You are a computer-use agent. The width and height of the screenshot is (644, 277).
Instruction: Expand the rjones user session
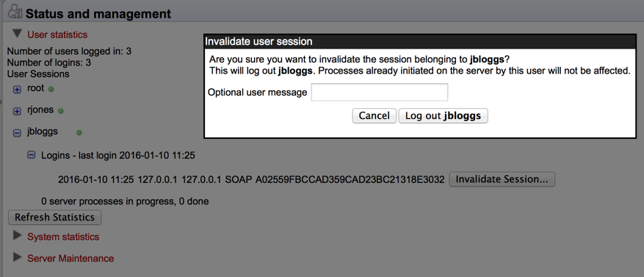(17, 112)
